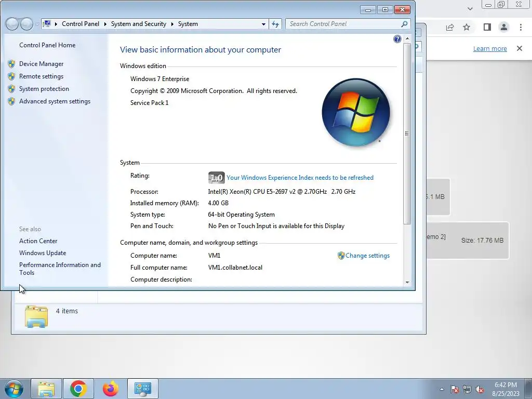Show hidden tray icons arrow
The image size is (532, 399).
point(442,389)
